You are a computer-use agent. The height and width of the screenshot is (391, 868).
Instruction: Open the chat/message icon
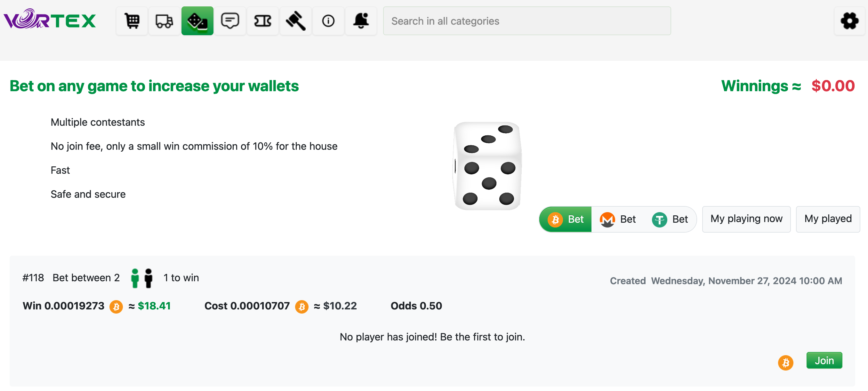(x=230, y=21)
